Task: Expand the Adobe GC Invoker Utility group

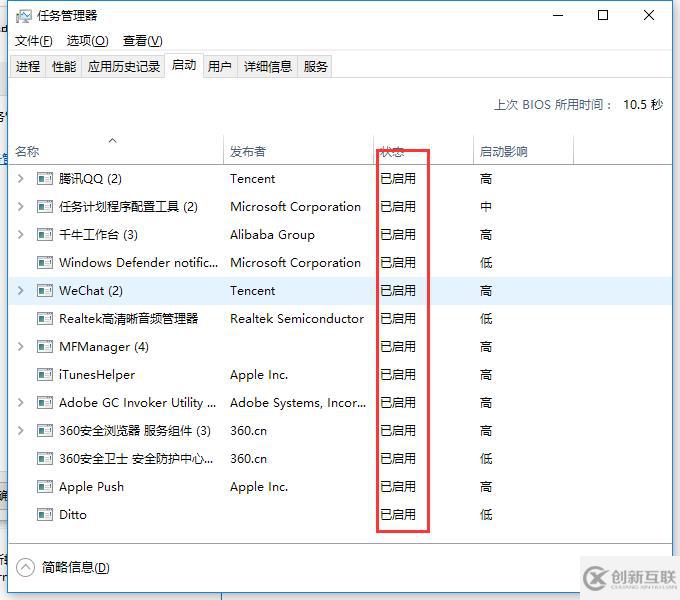Action: pyautogui.click(x=21, y=403)
